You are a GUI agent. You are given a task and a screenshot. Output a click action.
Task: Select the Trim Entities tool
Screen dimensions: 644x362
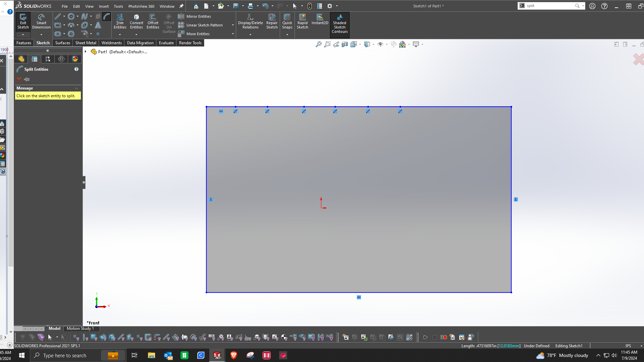coord(120,21)
